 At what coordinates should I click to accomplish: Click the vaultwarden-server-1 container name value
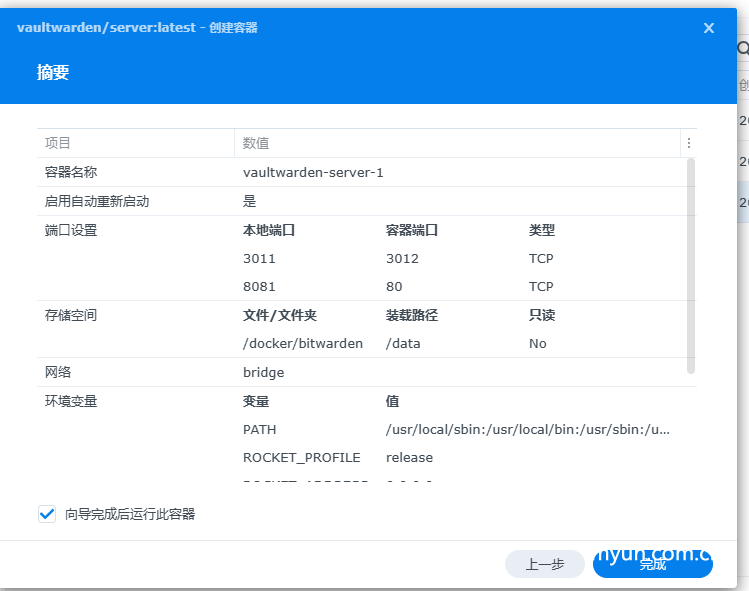313,172
